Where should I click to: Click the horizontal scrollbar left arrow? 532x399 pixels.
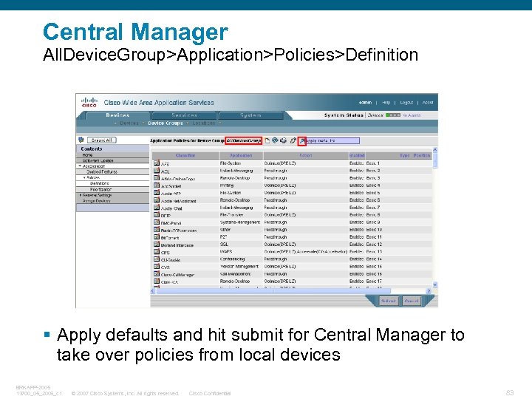coord(153,291)
